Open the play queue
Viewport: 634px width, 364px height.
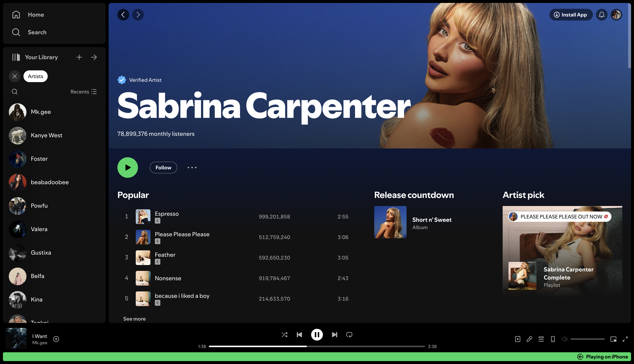click(x=541, y=339)
